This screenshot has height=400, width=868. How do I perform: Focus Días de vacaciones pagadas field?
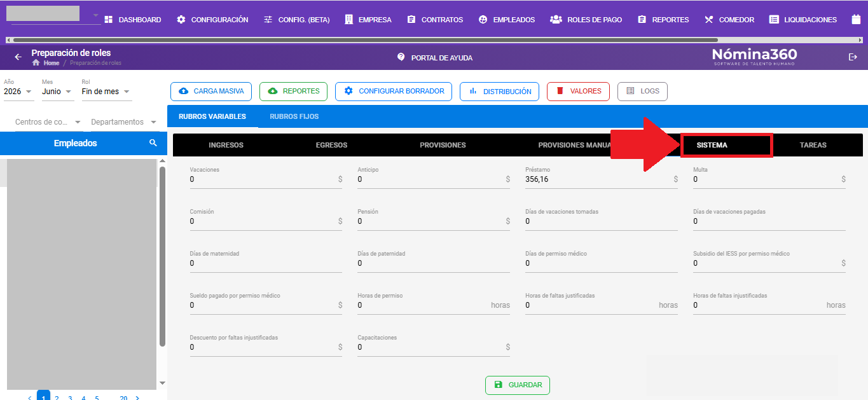[x=769, y=222]
